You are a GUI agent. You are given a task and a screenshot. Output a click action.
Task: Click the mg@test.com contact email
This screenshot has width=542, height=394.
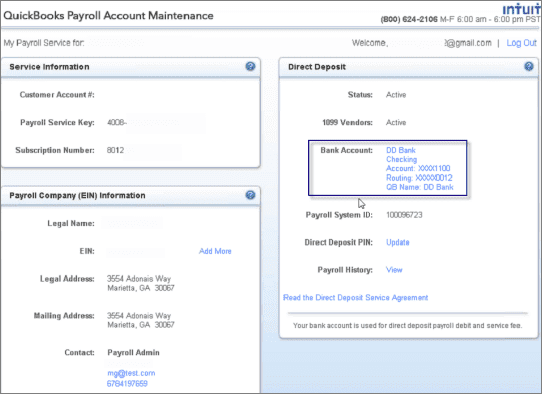(131, 373)
